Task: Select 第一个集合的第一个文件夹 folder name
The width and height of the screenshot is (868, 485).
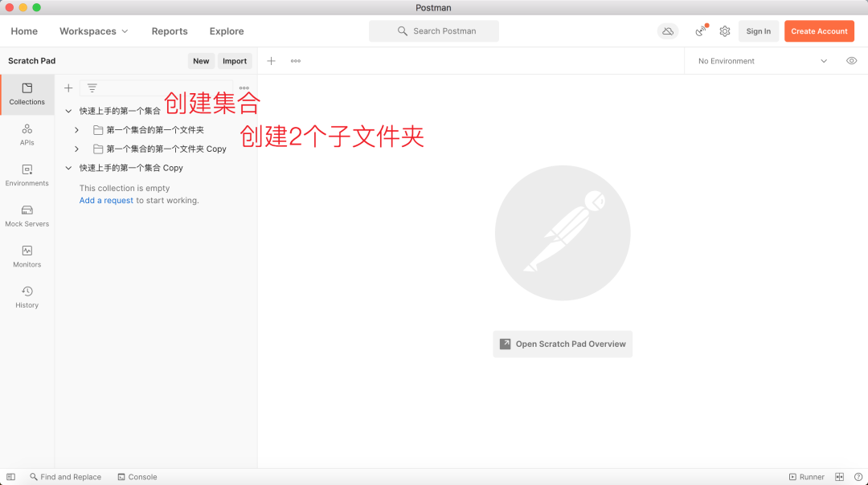Action: [155, 130]
